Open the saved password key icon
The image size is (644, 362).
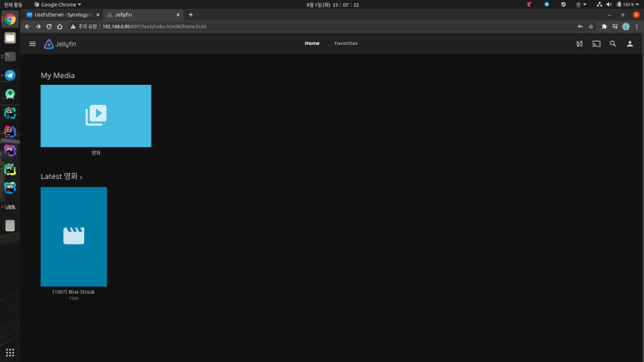[580, 27]
